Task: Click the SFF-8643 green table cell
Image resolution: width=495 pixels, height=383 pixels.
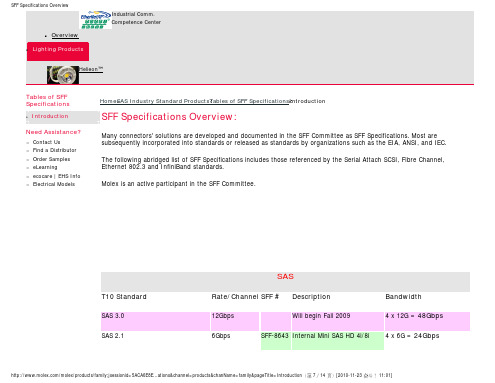Action: [x=276, y=341]
